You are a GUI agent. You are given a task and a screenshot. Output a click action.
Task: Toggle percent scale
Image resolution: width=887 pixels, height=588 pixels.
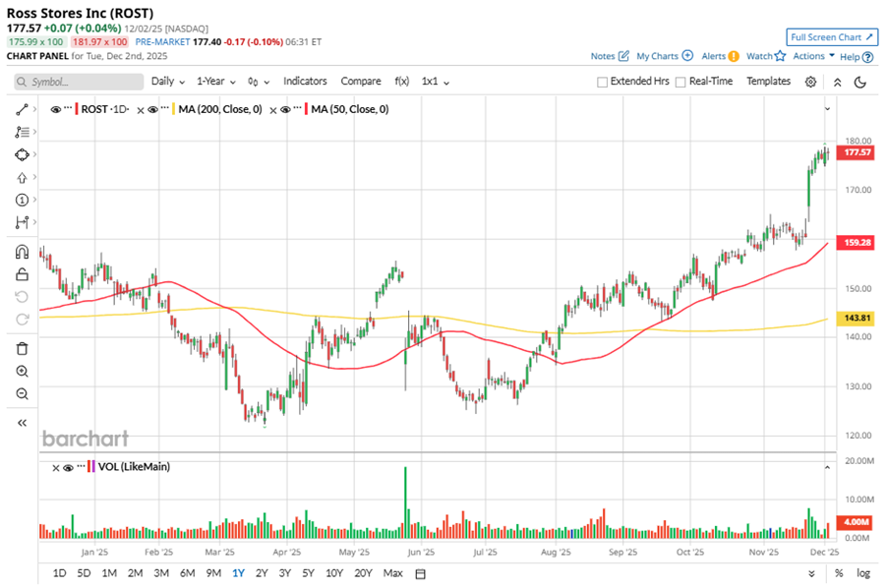(839, 573)
